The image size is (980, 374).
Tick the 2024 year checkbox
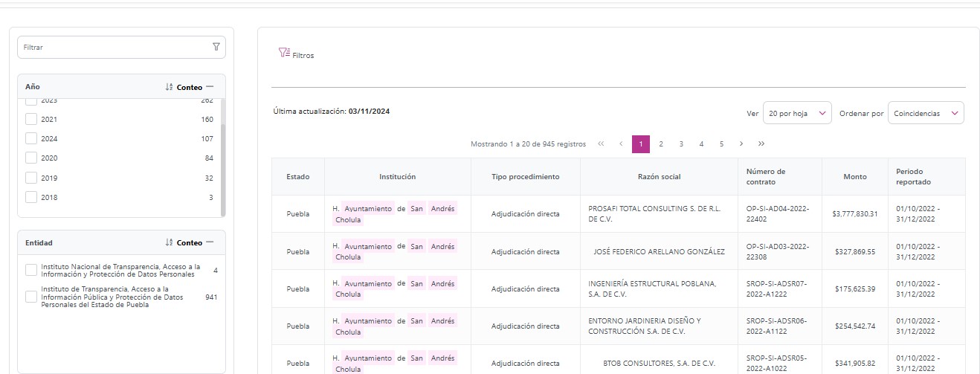pos(31,138)
